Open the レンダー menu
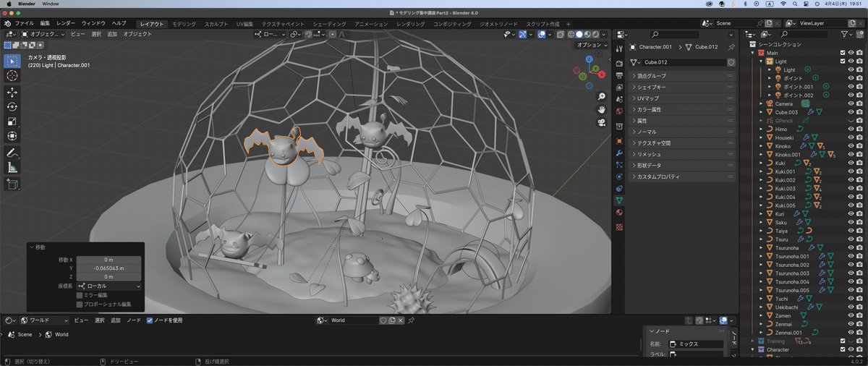 [x=65, y=24]
